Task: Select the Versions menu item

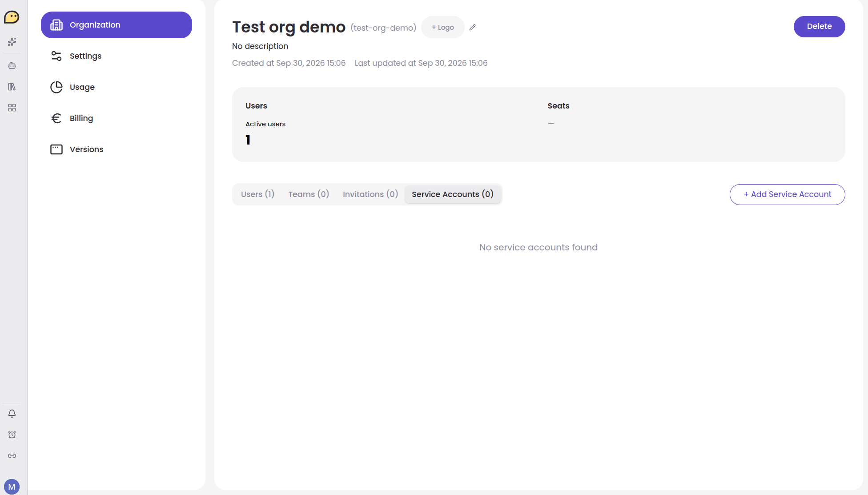Action: pos(117,149)
